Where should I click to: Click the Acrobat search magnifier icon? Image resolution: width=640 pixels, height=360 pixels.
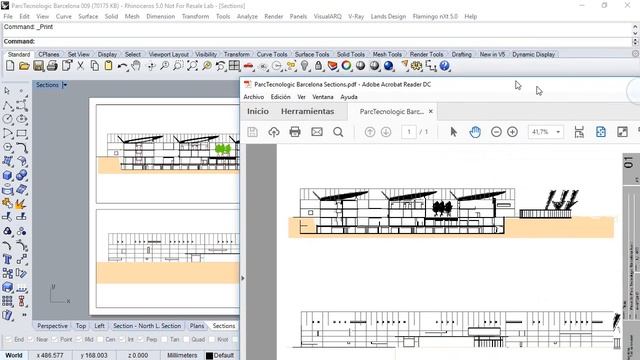pyautogui.click(x=338, y=132)
